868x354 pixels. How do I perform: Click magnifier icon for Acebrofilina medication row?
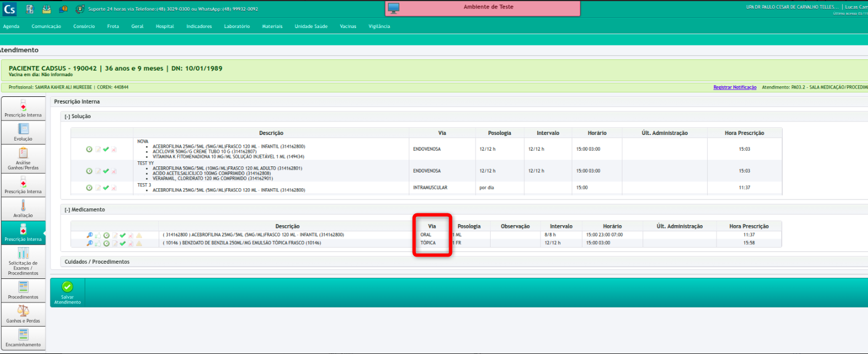(89, 235)
